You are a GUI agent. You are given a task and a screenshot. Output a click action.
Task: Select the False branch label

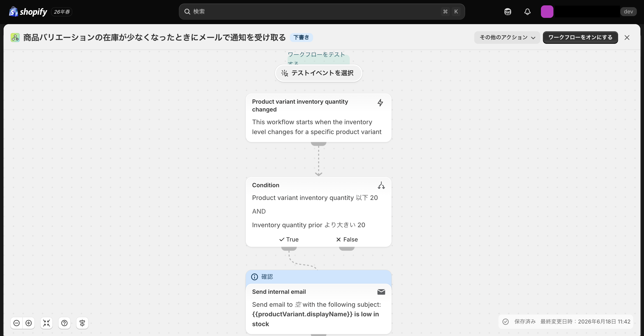pos(347,239)
